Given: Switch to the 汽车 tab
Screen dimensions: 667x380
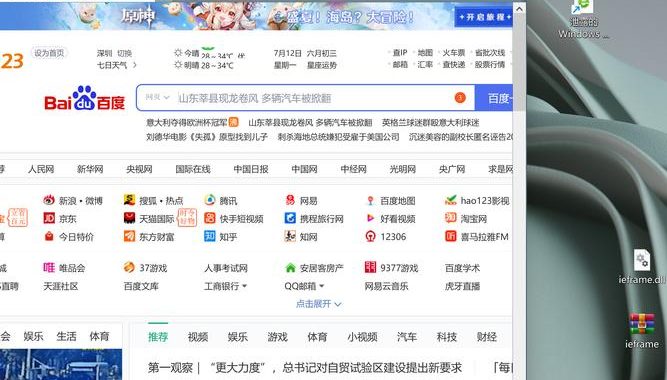Looking at the screenshot, I should [407, 337].
